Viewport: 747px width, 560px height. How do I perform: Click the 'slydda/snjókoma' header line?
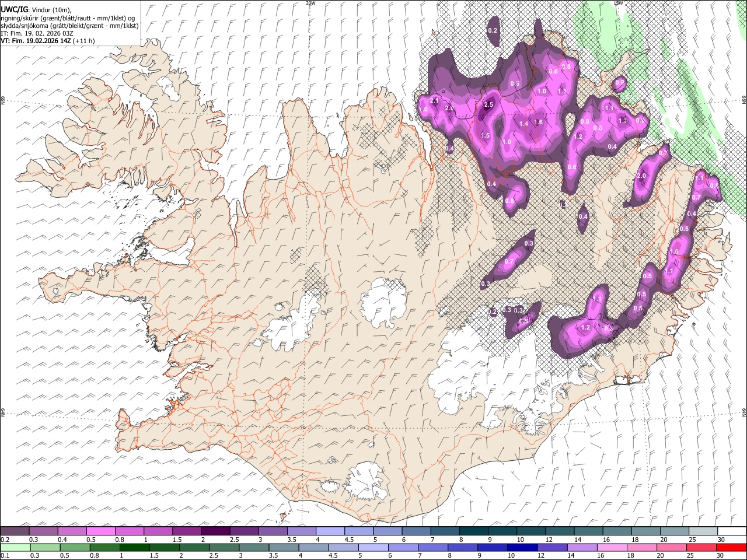[69, 26]
